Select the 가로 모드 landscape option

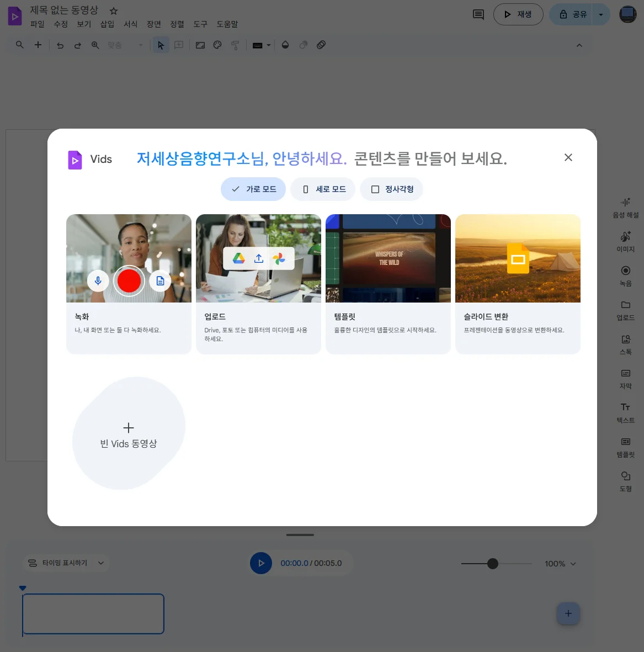tap(253, 189)
